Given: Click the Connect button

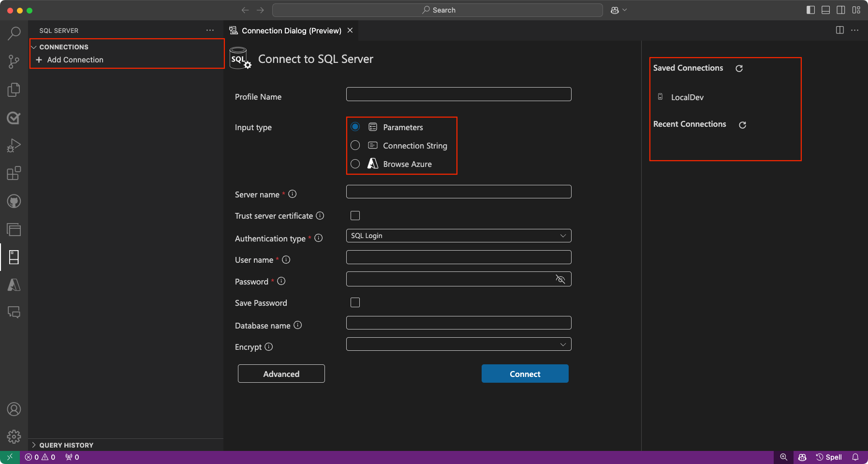Looking at the screenshot, I should tap(525, 374).
